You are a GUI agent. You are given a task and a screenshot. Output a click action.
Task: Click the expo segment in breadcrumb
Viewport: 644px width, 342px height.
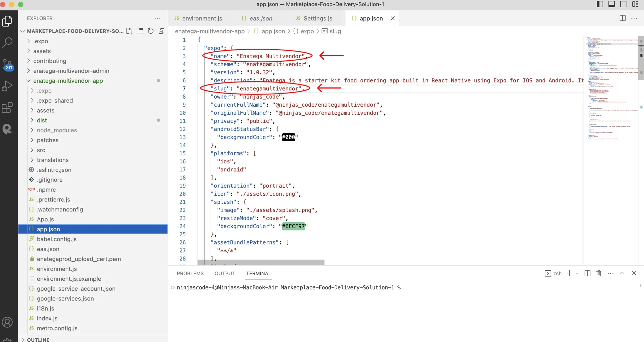click(307, 31)
